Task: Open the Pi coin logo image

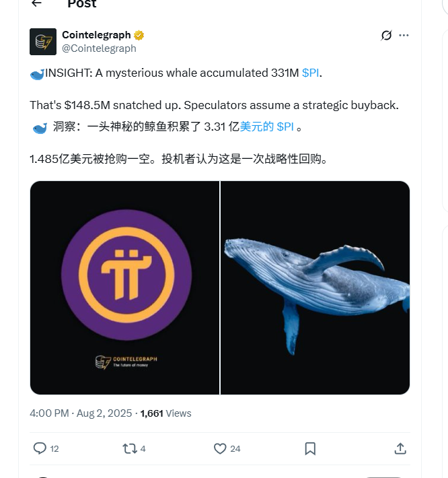Action: (x=124, y=287)
